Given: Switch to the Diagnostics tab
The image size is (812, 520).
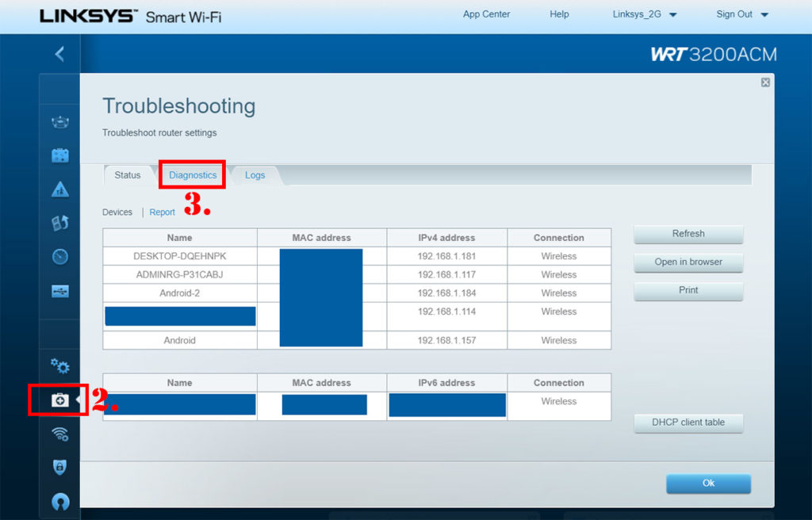Looking at the screenshot, I should (193, 175).
